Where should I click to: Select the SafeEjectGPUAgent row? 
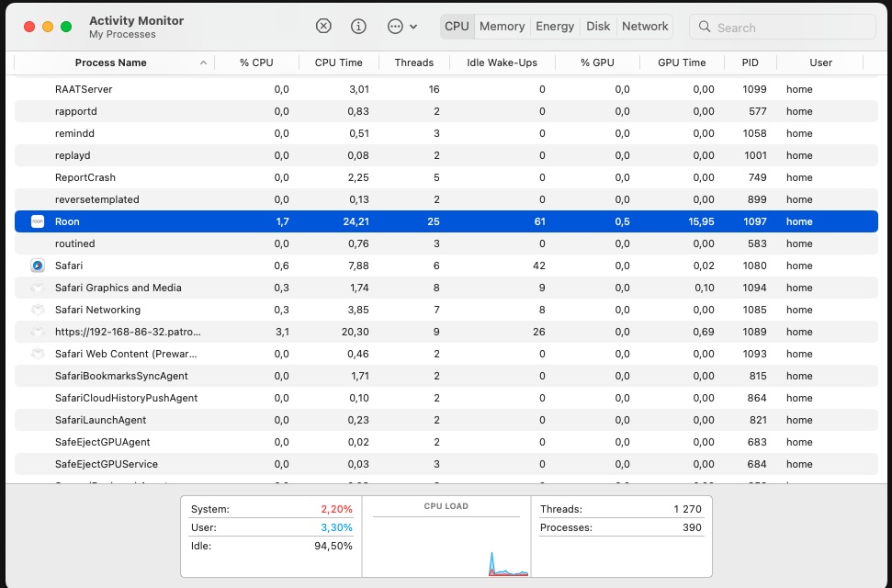coord(446,442)
